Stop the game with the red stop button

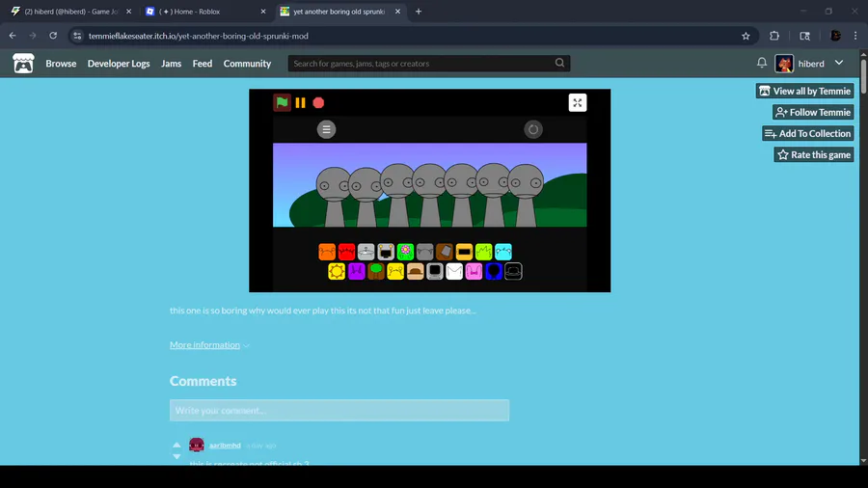click(318, 102)
